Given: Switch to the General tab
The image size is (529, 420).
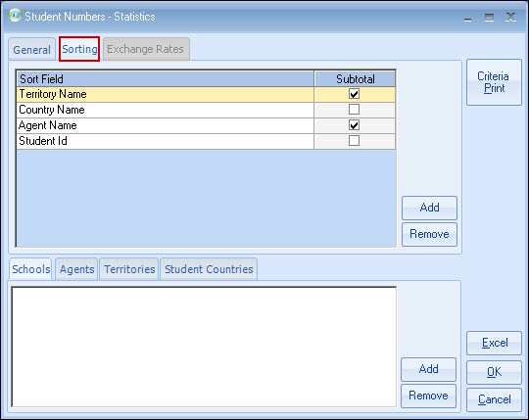Looking at the screenshot, I should click(x=31, y=50).
